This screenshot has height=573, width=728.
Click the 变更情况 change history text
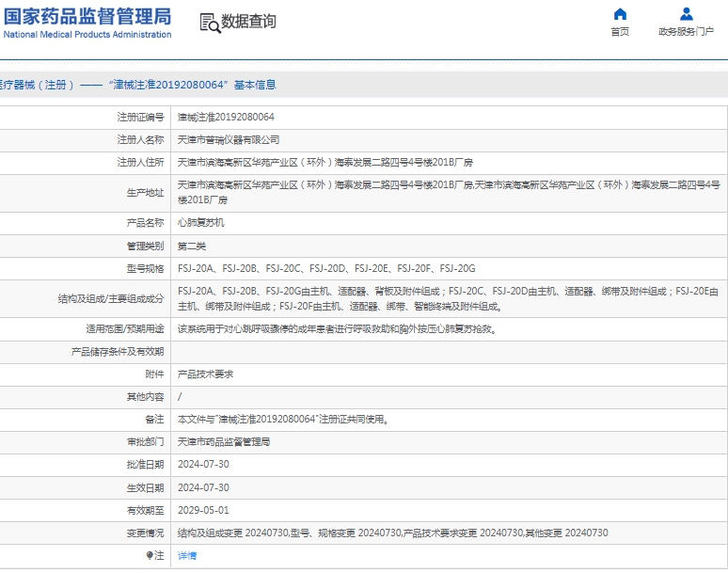pos(393,533)
